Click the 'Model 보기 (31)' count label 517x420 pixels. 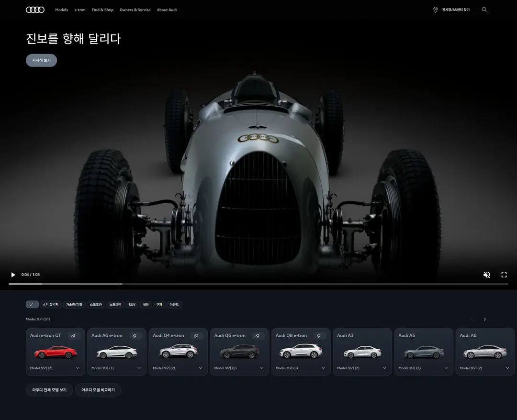point(38,319)
